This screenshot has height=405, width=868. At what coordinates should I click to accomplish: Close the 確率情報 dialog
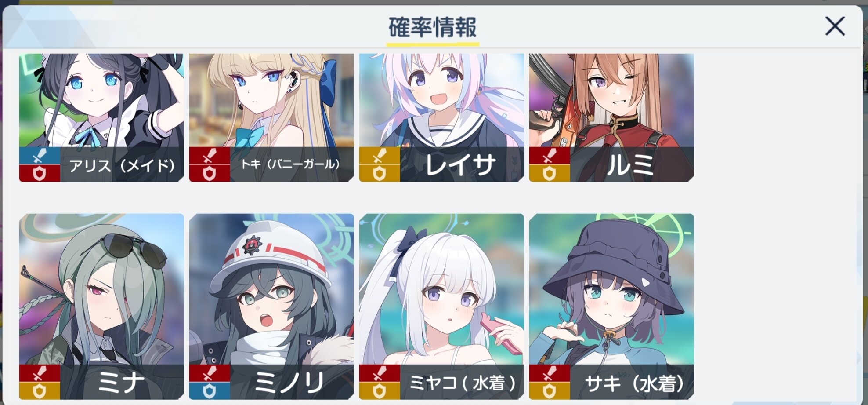pos(835,26)
